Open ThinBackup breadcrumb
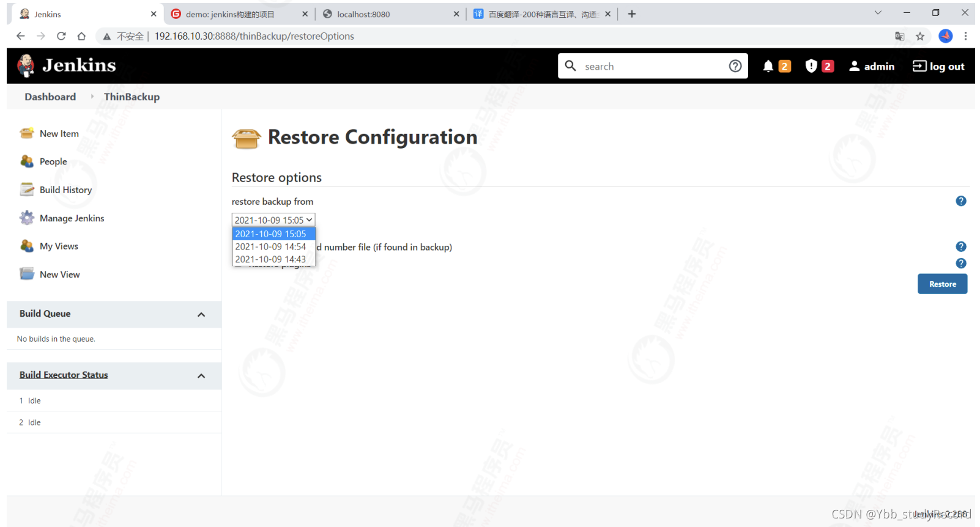980x527 pixels. pyautogui.click(x=132, y=97)
